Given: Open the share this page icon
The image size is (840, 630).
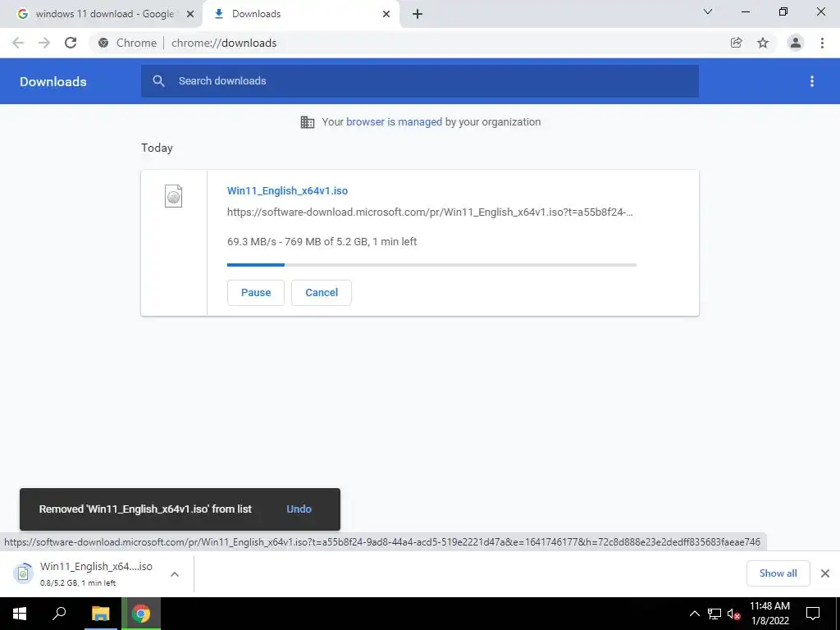Looking at the screenshot, I should pyautogui.click(x=737, y=43).
